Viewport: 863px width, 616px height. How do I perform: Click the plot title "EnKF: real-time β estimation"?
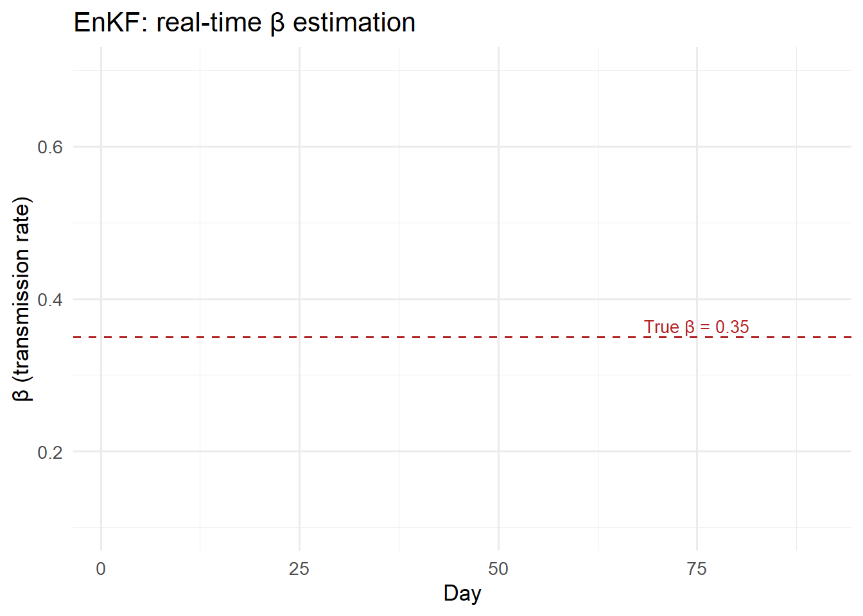click(x=245, y=23)
